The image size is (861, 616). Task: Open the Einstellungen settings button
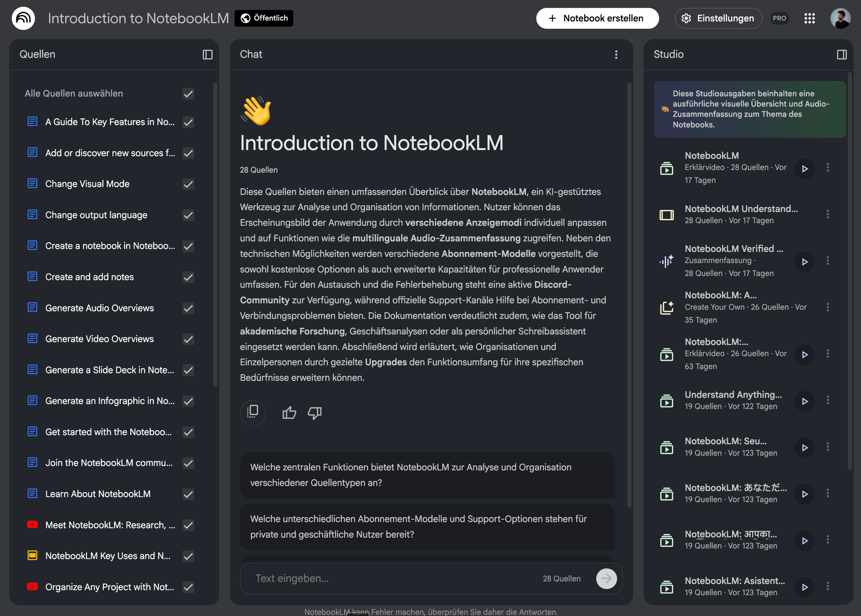718,18
